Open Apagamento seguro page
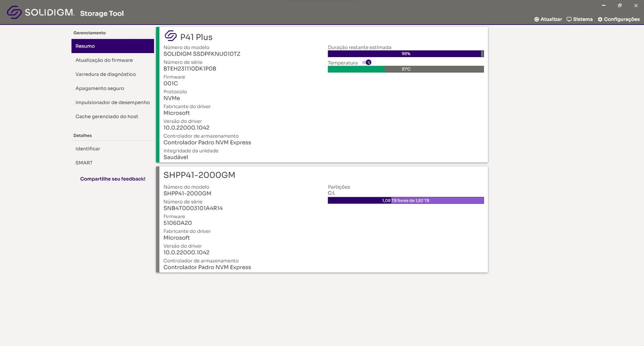 pyautogui.click(x=99, y=89)
